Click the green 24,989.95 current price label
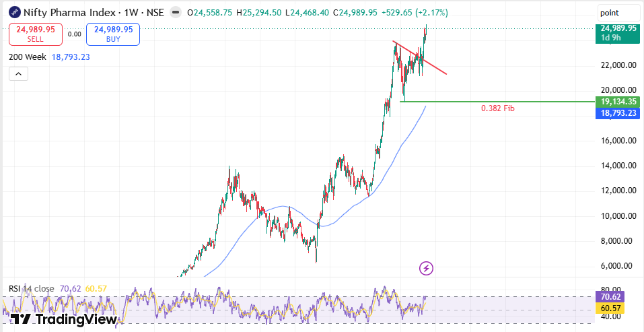644x332 pixels. pyautogui.click(x=617, y=33)
